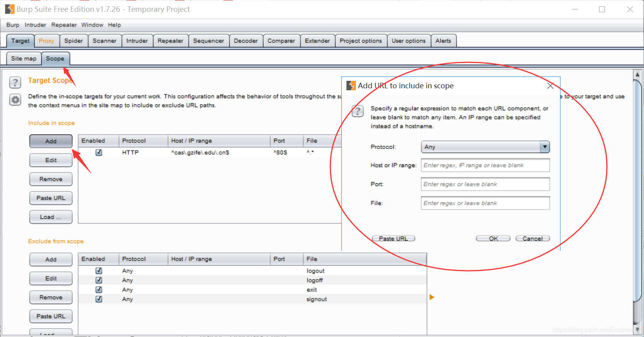Toggle the enabled checkbox for signout row

[x=99, y=299]
